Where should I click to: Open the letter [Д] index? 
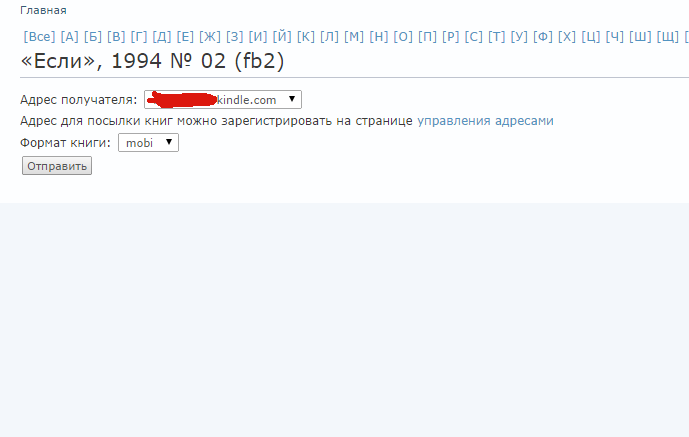point(162,36)
